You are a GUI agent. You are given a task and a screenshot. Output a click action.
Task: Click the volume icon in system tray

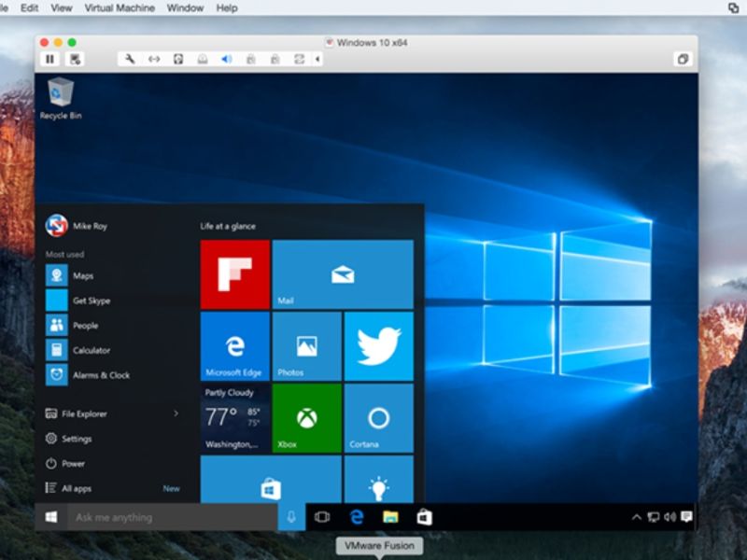point(669,517)
